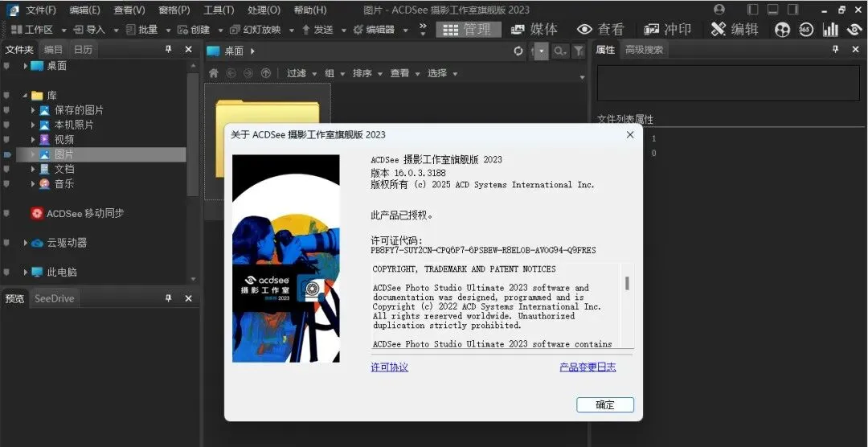The height and width of the screenshot is (447, 868).
Task: Close the About ACDSee dialog
Action: tap(630, 134)
